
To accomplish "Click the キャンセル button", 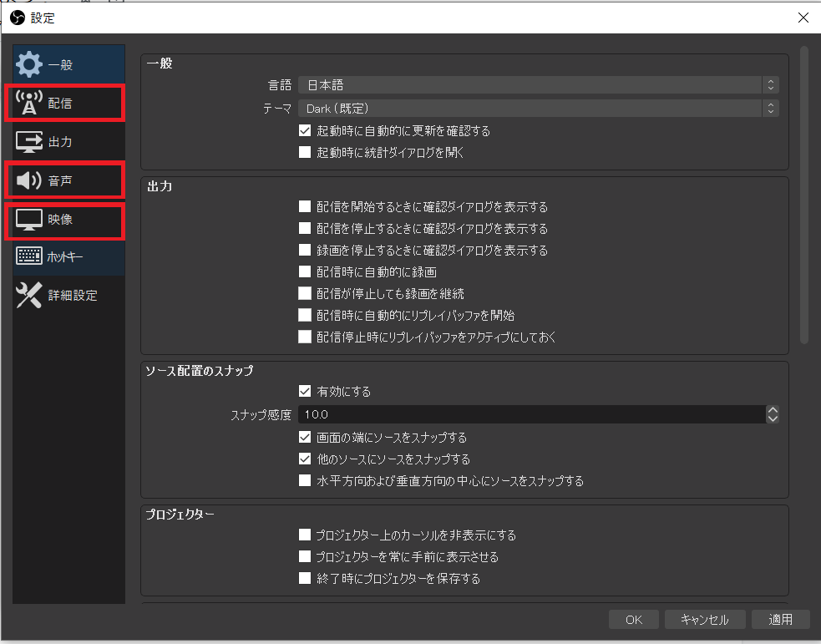I will [704, 620].
